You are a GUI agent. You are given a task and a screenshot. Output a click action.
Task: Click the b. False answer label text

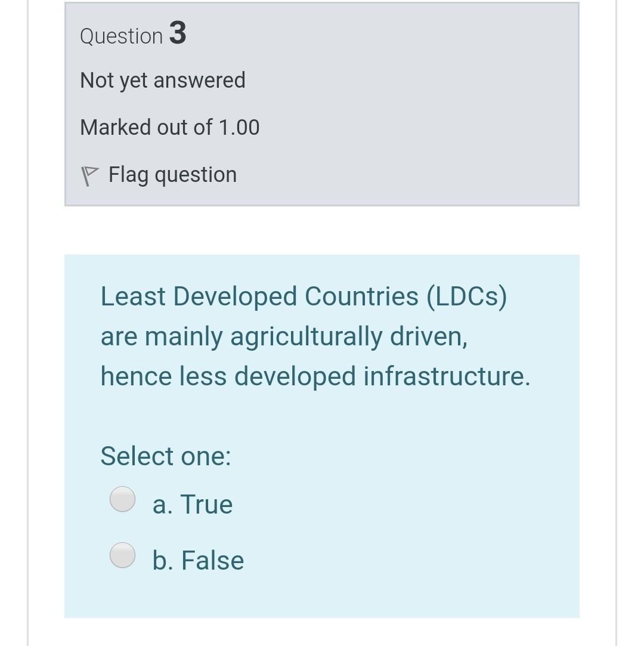(x=199, y=560)
